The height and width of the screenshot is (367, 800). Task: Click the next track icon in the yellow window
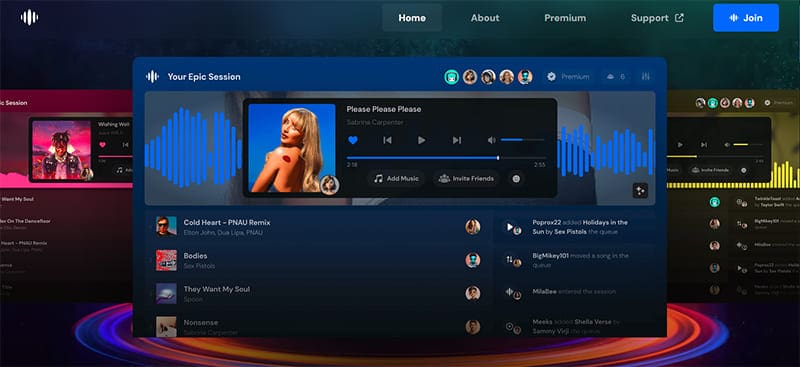(x=704, y=145)
